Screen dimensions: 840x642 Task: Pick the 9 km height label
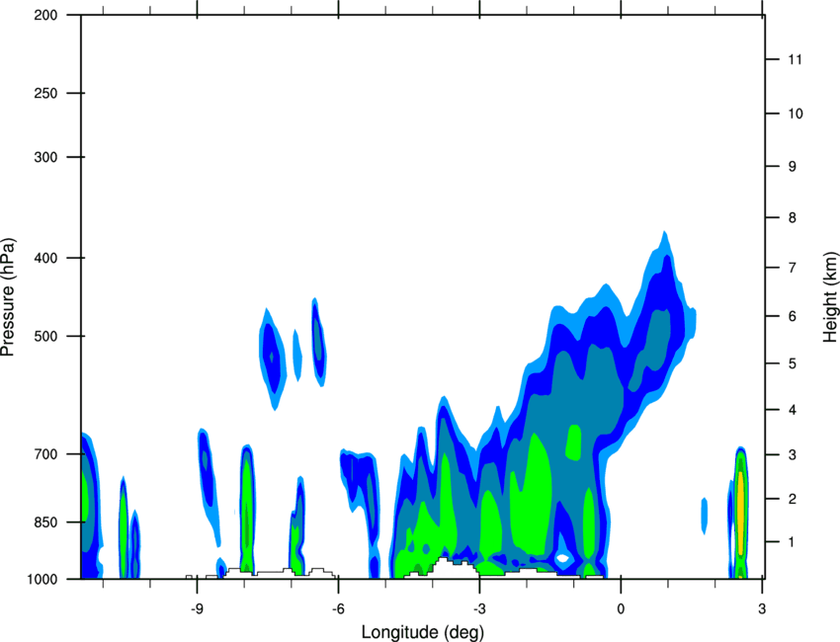click(x=793, y=167)
